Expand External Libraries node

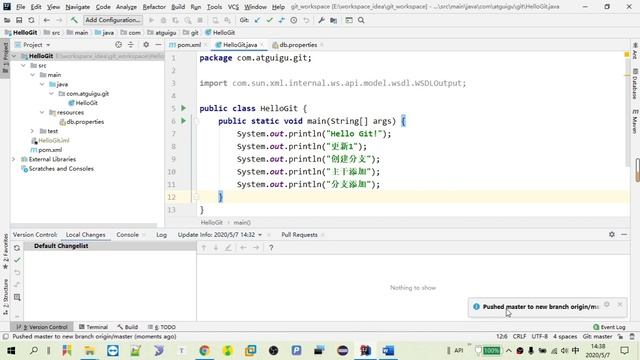[x=14, y=159]
